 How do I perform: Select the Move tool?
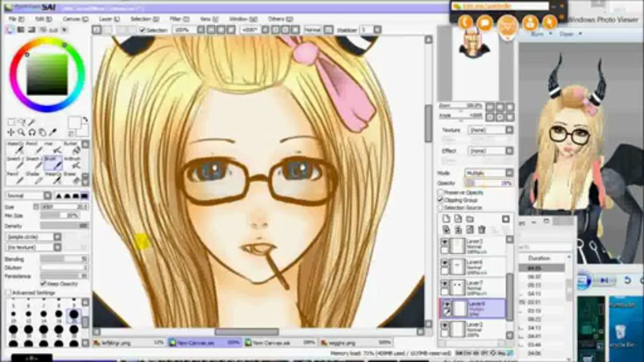pos(11,132)
